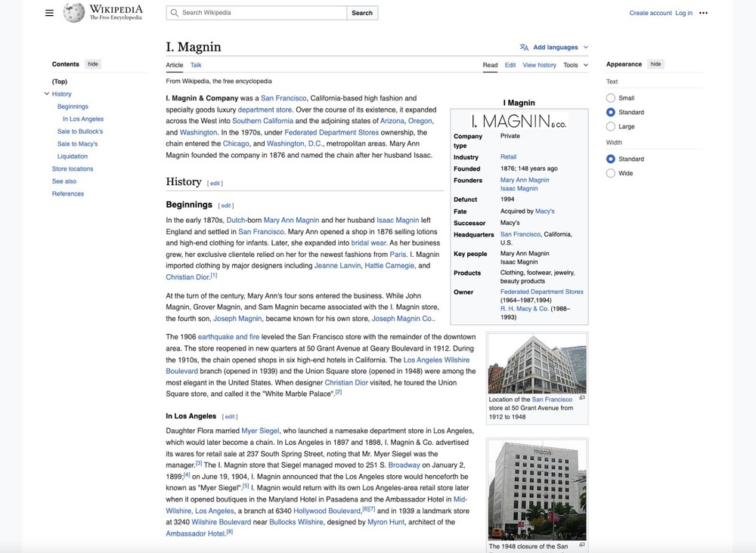Open Joseph Magnin Co. link
The height and width of the screenshot is (553, 756).
(402, 318)
